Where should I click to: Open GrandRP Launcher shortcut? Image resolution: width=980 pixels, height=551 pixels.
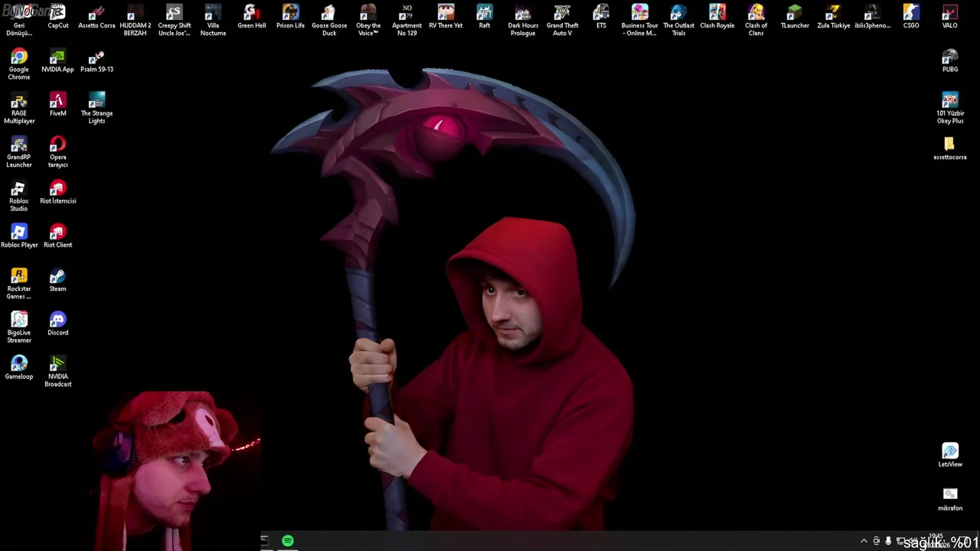(x=19, y=152)
